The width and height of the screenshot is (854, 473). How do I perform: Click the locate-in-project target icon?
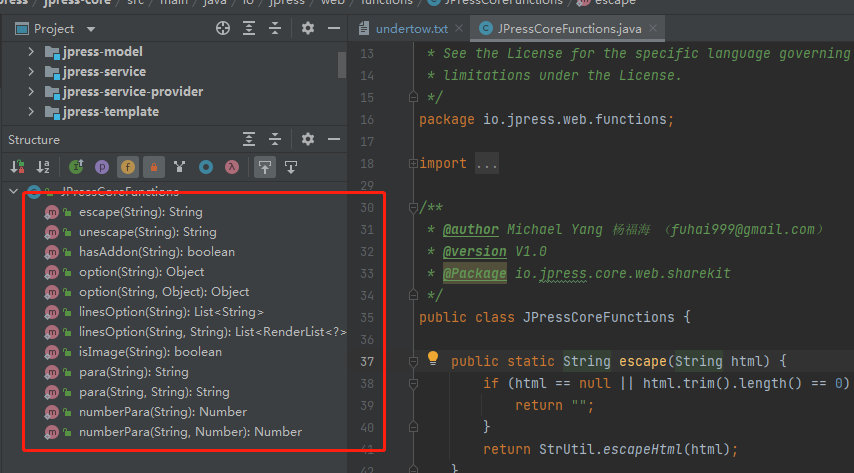pos(223,28)
